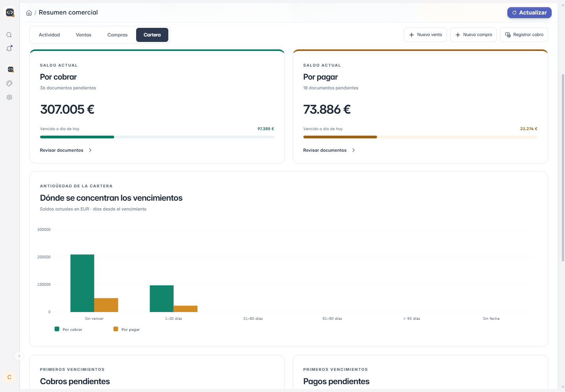The image size is (565, 392).
Task: Click the Por pagar overdue progress bar
Action: pyautogui.click(x=420, y=137)
